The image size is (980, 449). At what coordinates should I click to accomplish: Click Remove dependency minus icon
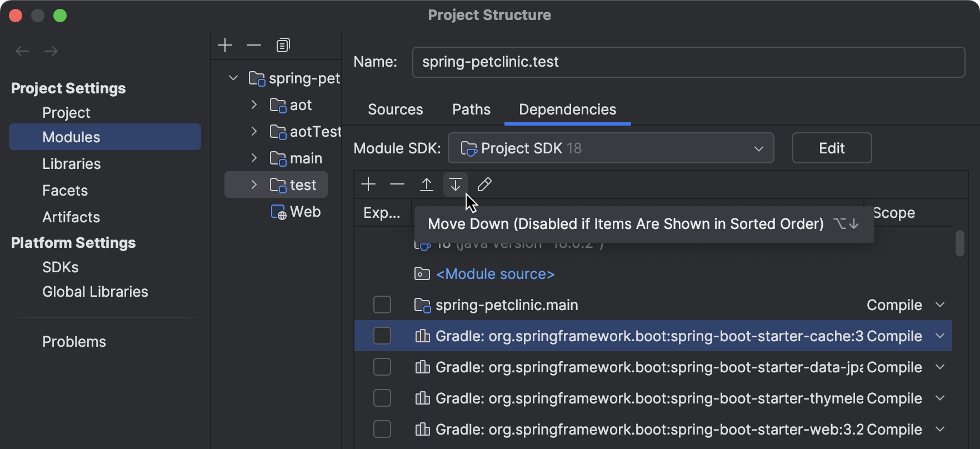point(397,184)
